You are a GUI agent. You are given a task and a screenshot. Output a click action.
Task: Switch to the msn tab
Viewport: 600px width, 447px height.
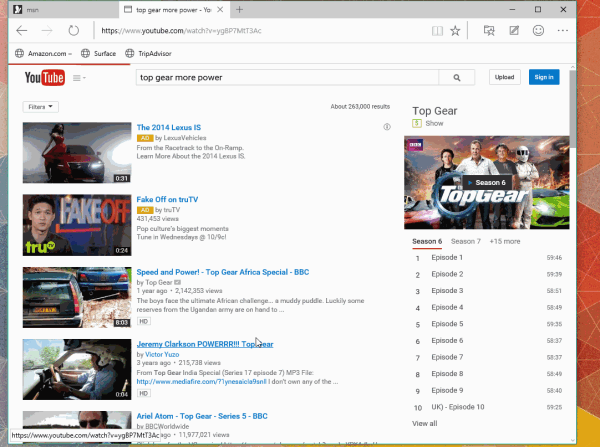(63, 10)
